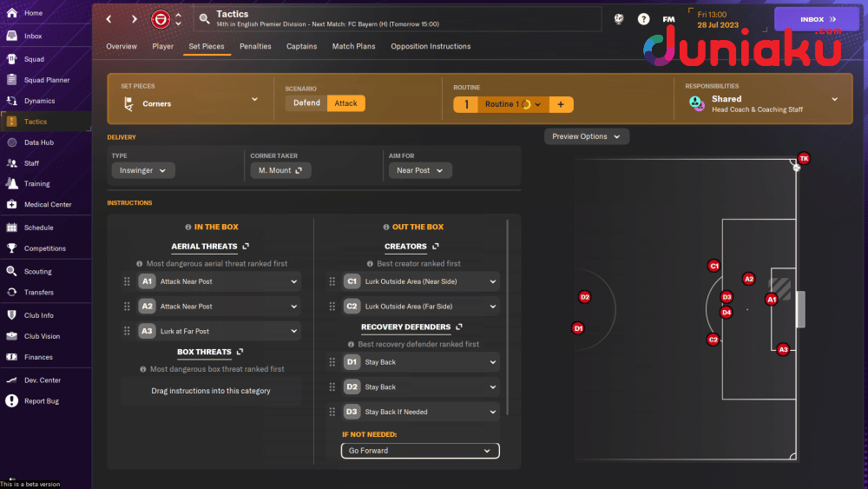Click the Finances sidebar icon

click(x=11, y=357)
